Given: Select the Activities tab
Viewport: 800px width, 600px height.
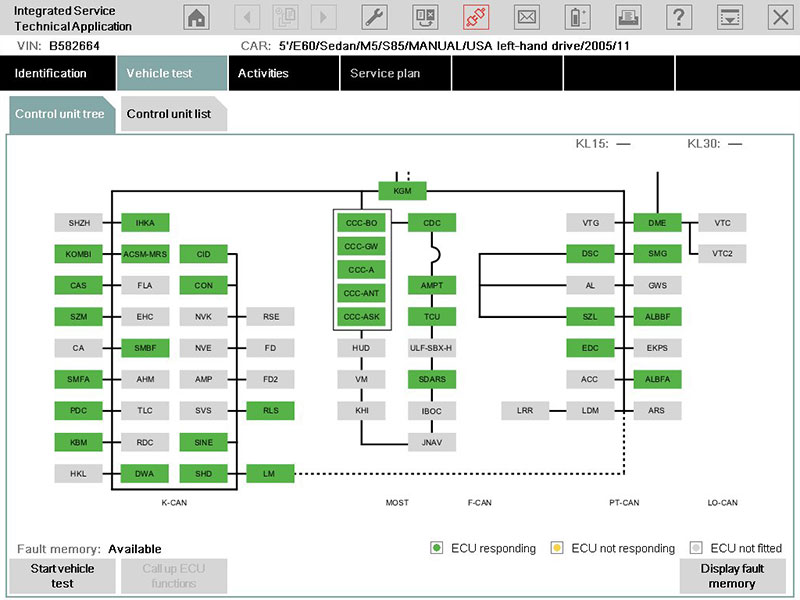Looking at the screenshot, I should coord(263,73).
